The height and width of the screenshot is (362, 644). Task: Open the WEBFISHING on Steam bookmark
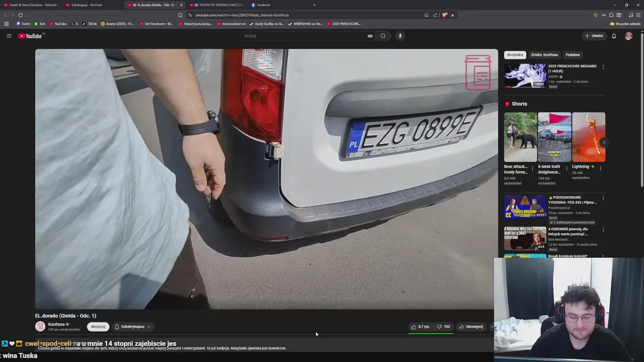(x=305, y=24)
